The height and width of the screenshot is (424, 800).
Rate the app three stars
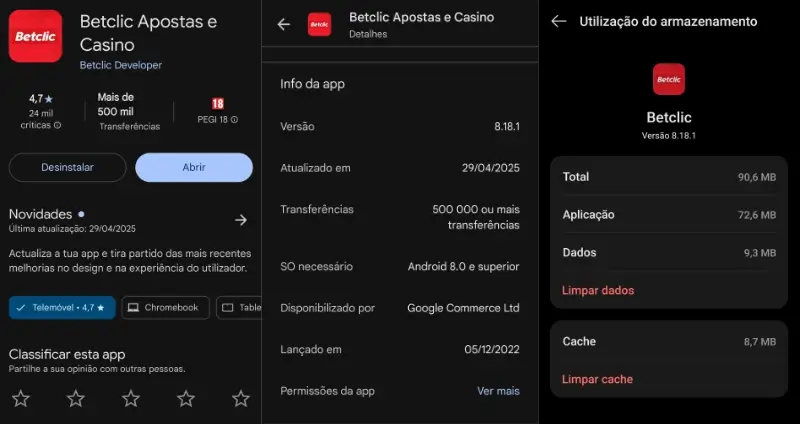point(131,398)
